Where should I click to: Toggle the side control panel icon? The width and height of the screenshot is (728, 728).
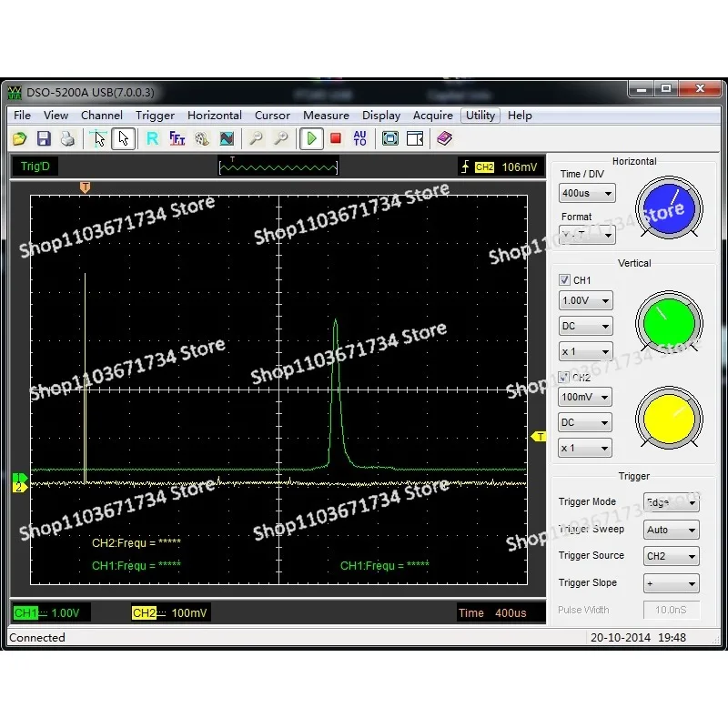[415, 138]
